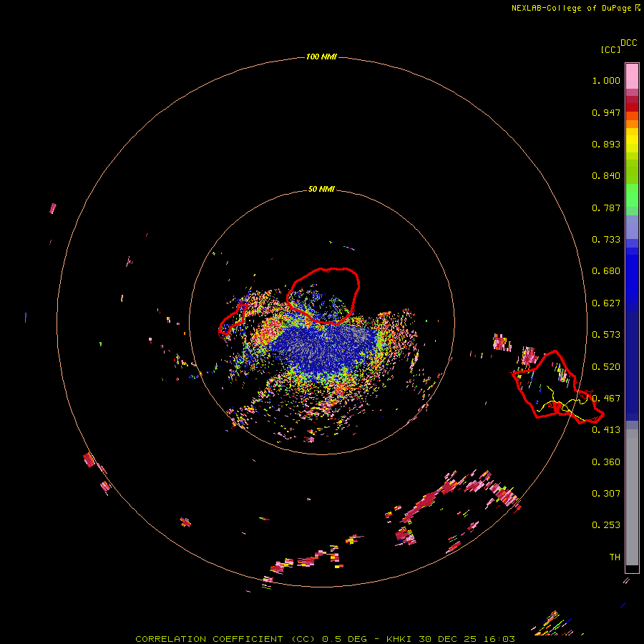Pick the gray lower color bar segment

click(x=632, y=497)
